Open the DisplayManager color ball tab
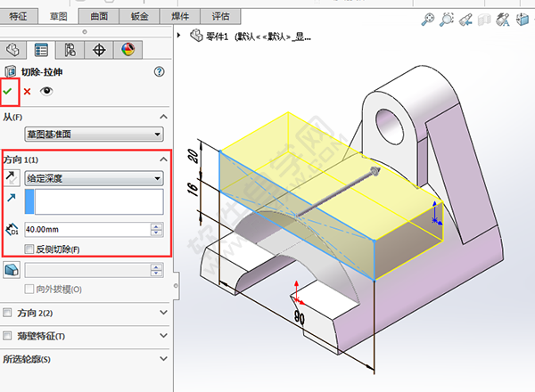Viewport: 535px width, 392px height. [128, 50]
